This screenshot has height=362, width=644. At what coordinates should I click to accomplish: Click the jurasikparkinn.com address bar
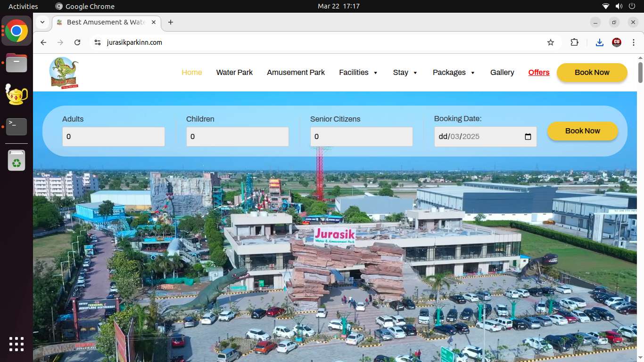(x=325, y=42)
